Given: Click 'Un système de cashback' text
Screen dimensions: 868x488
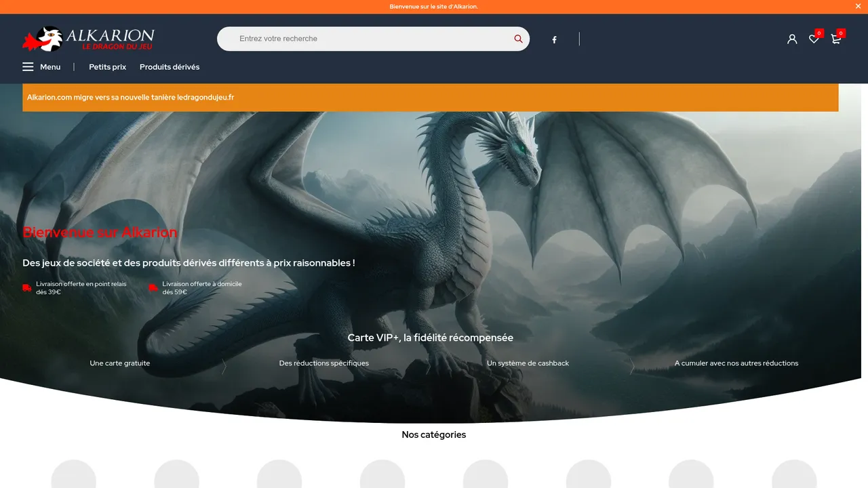Looking at the screenshot, I should (x=528, y=363).
